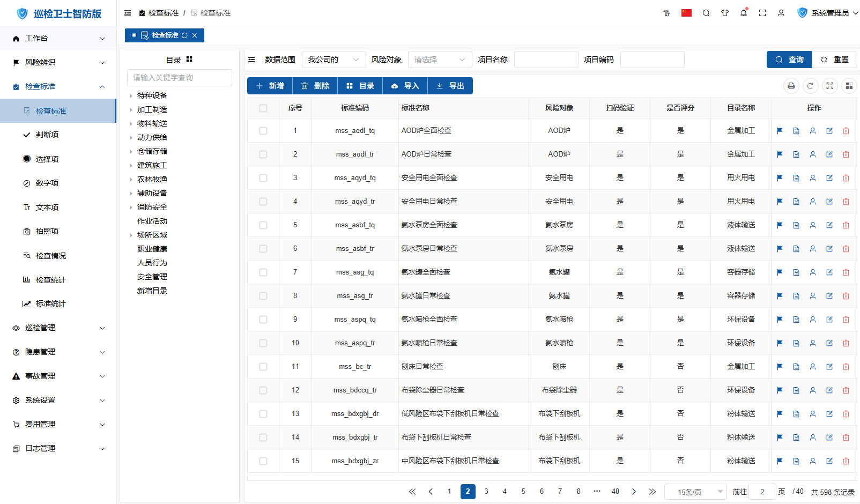Click the 新增 add button
The width and height of the screenshot is (860, 504).
point(270,86)
